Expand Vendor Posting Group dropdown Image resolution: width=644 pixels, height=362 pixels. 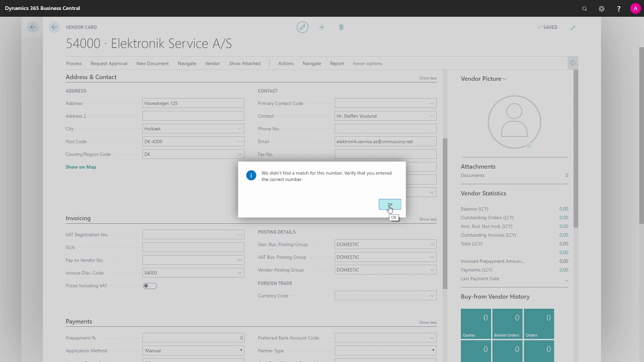coord(432,270)
